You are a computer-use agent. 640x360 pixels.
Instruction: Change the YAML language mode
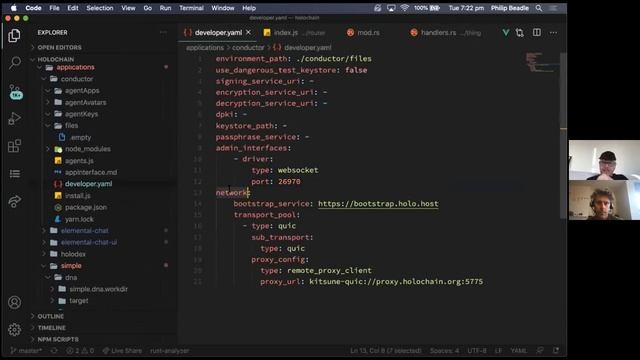pos(518,351)
